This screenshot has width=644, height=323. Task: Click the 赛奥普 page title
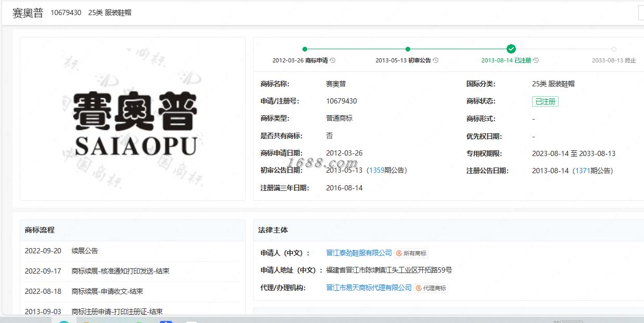[28, 13]
